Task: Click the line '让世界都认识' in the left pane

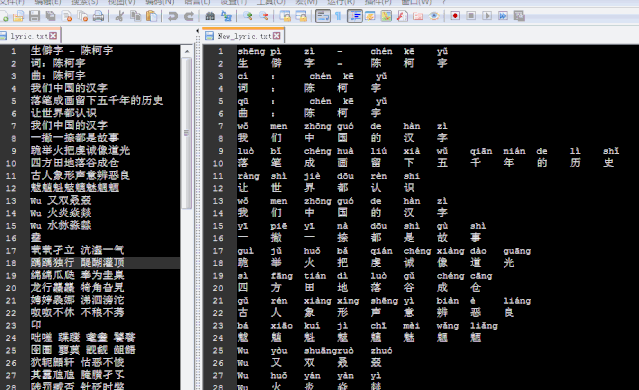Action: pos(64,113)
